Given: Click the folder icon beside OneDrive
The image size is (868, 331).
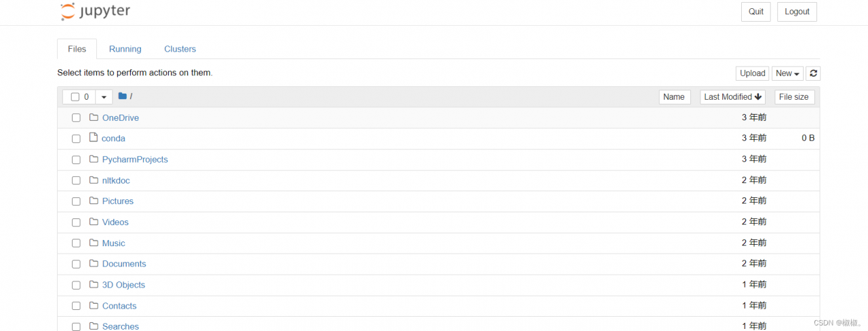Looking at the screenshot, I should tap(94, 117).
